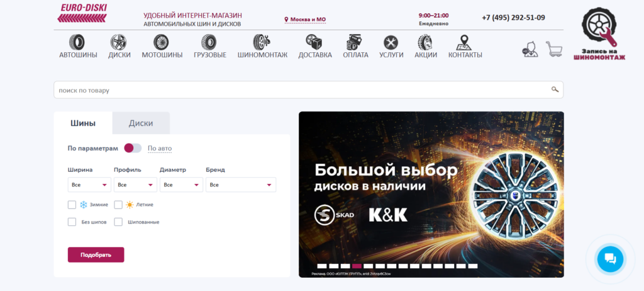Enable the Шипованные checkbox
The height and width of the screenshot is (291, 644).
point(118,222)
